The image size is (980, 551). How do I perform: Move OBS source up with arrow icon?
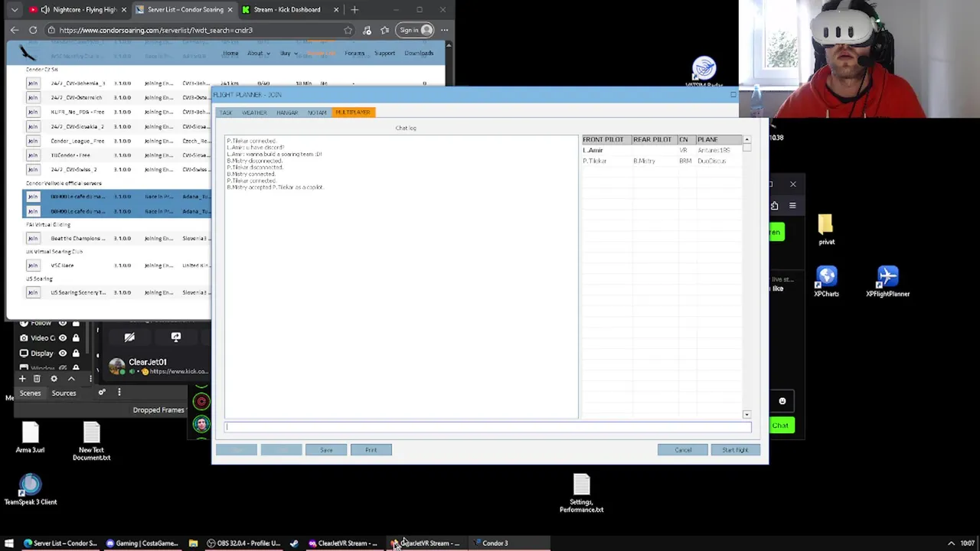click(x=71, y=378)
